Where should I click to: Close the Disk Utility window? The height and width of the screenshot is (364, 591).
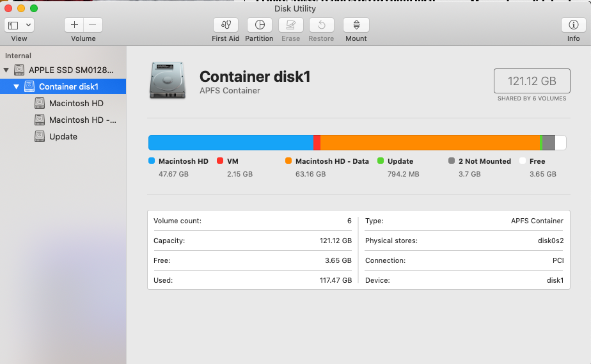point(8,8)
